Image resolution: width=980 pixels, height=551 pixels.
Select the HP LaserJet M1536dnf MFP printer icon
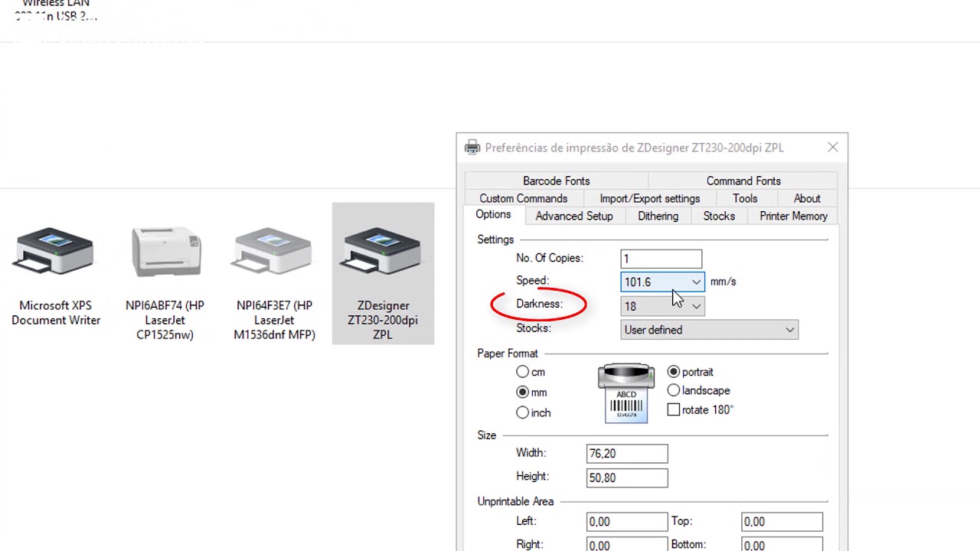pos(273,252)
